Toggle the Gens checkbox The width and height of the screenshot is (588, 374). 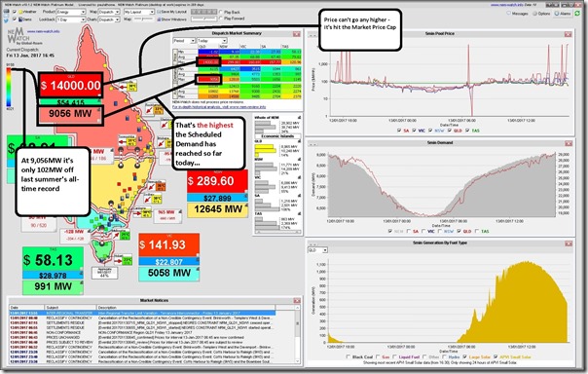coord(15,19)
